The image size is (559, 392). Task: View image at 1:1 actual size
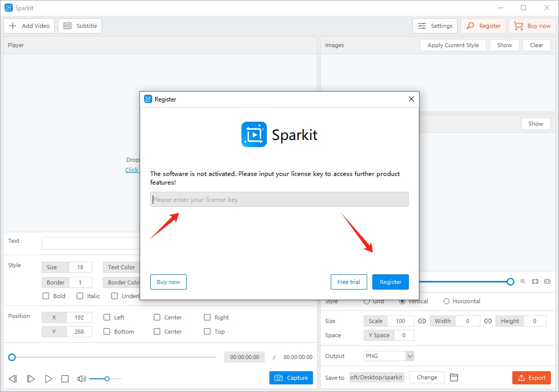(547, 281)
